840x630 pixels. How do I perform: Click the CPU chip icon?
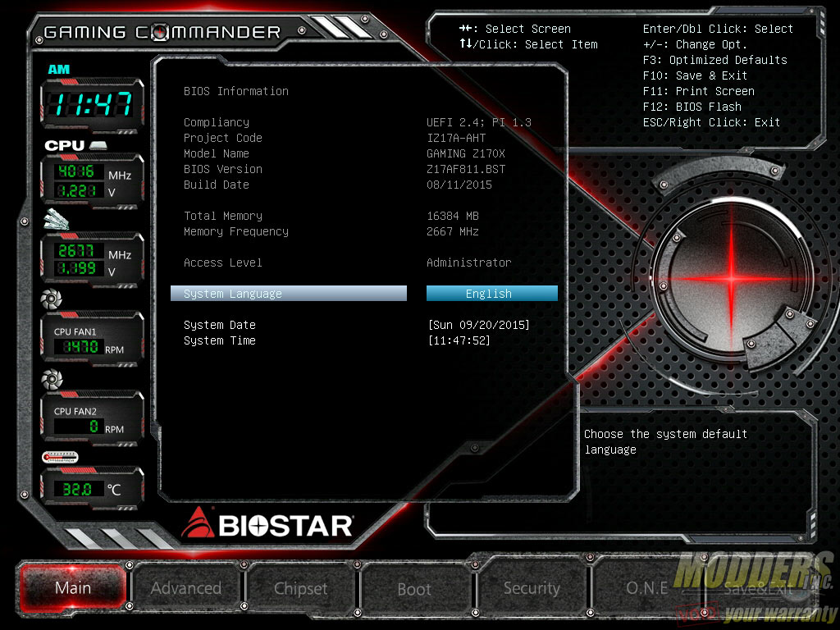click(98, 145)
